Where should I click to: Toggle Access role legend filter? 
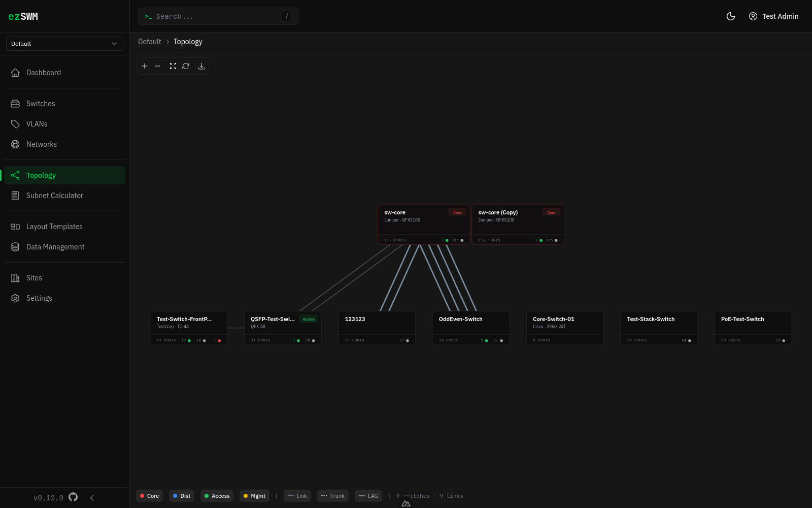[x=217, y=496]
